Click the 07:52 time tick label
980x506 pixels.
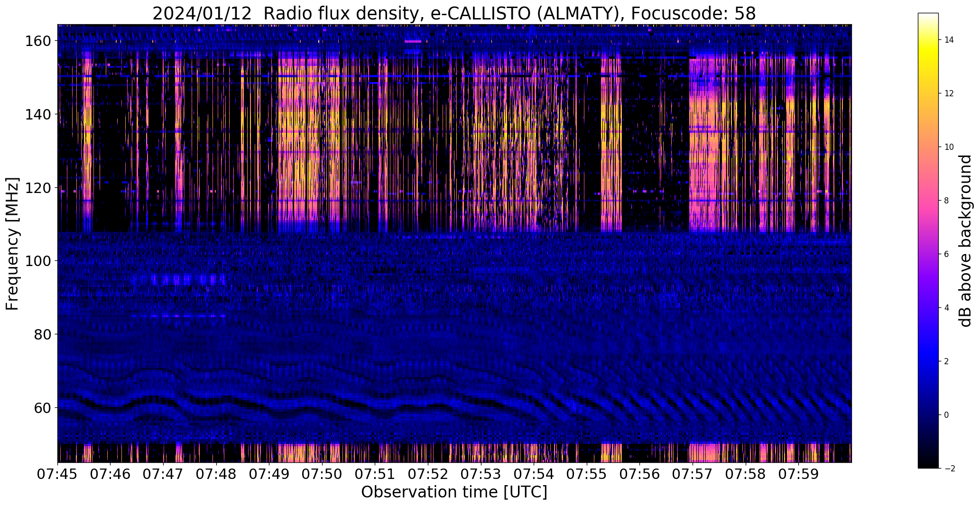428,474
